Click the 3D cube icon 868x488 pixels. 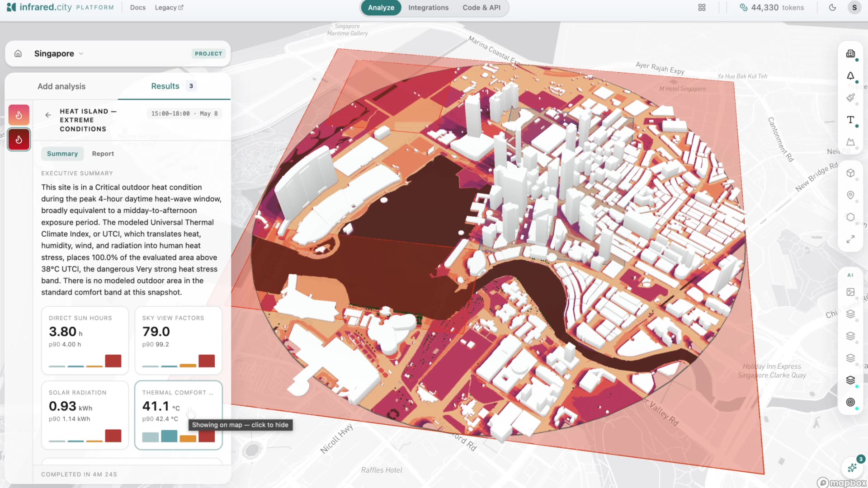[x=850, y=173]
